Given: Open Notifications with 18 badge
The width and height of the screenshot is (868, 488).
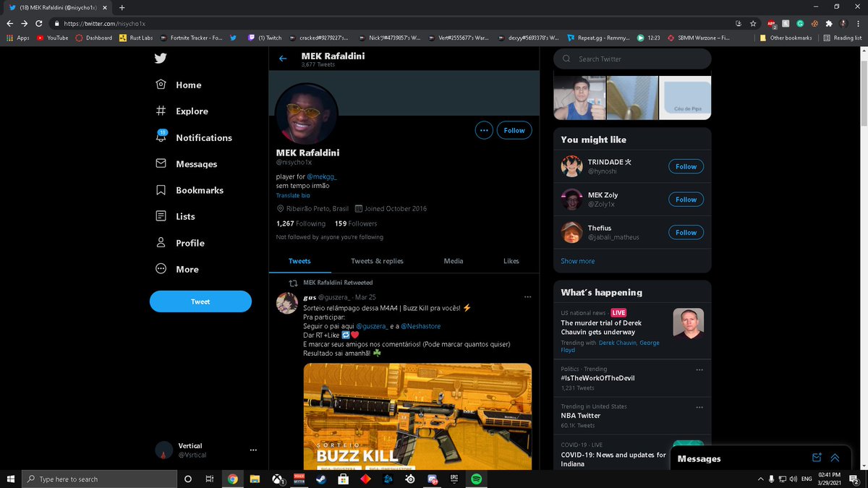Looking at the screenshot, I should (x=194, y=137).
